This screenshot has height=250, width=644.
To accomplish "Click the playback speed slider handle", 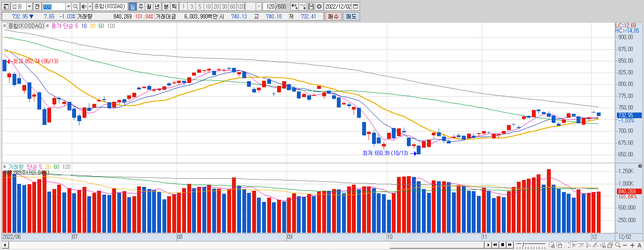I will [x=523, y=244].
